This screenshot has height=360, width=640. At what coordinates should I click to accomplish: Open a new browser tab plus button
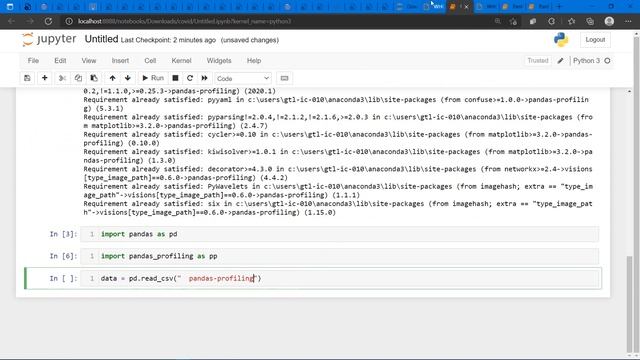coord(559,7)
